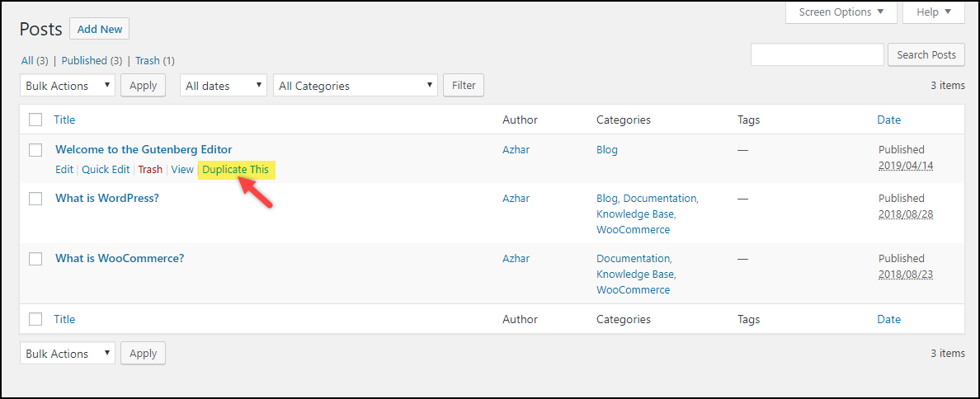Check the What is WordPress? row

(35, 199)
